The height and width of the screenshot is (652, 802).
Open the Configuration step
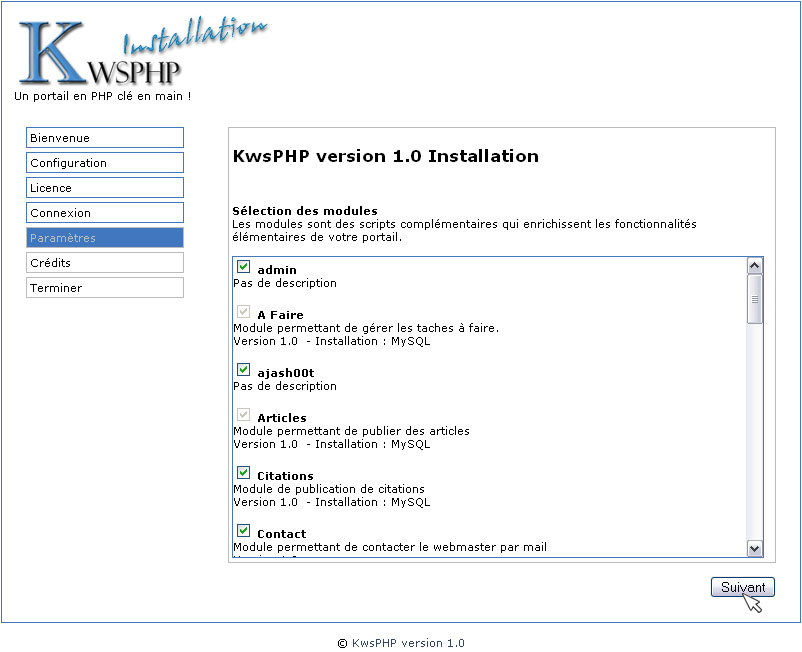click(x=105, y=163)
